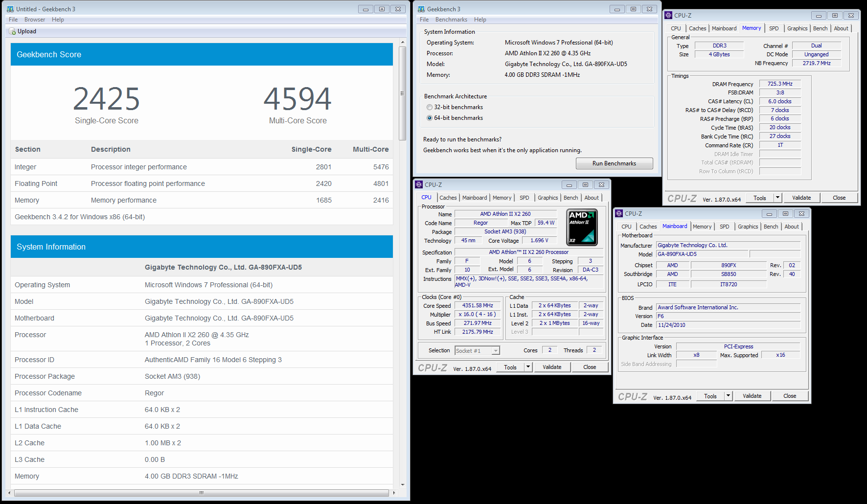Image resolution: width=867 pixels, height=504 pixels.
Task: Click vertical scrollbar thumb in Geekbench results
Action: pos(402,93)
